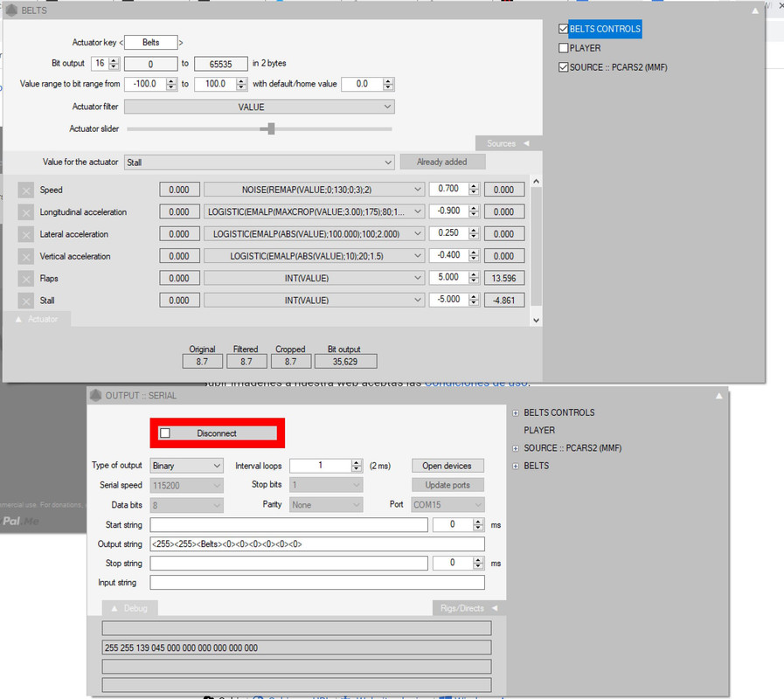Open the Actuator tab
Screen dimensions: 784x699
pyautogui.click(x=37, y=319)
